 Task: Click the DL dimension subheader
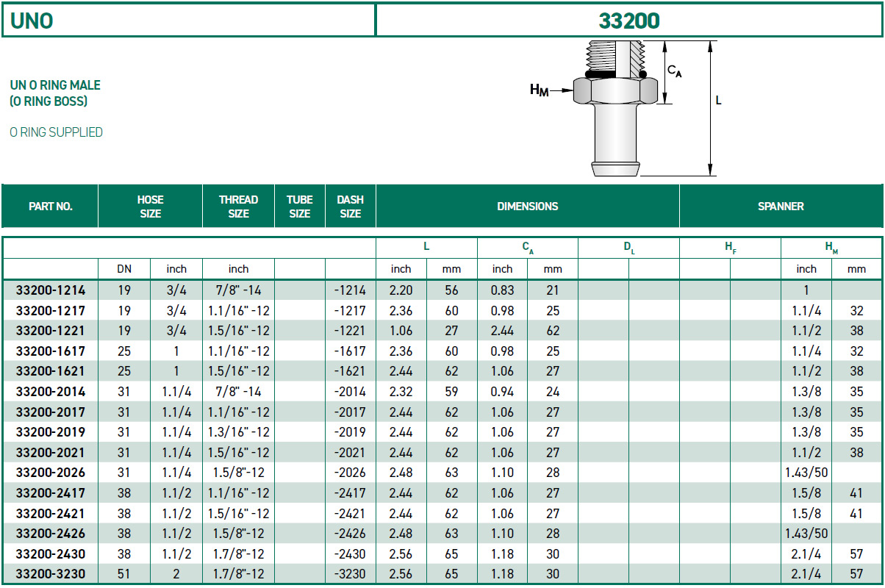point(628,248)
